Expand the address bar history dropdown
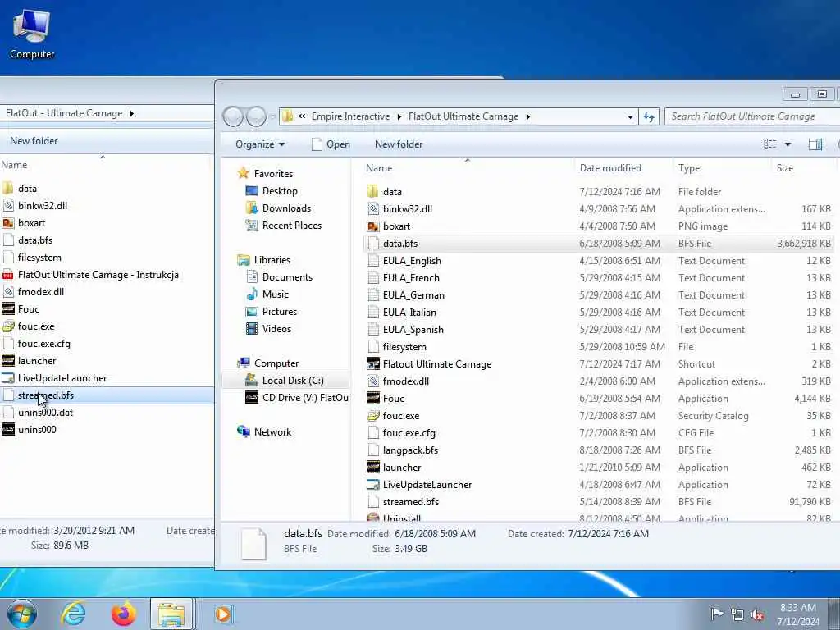This screenshot has height=630, width=840. click(x=630, y=116)
